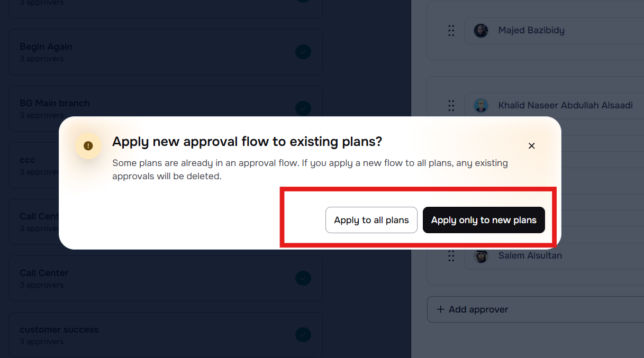Toggle the checkmark on Begin Again

303,52
